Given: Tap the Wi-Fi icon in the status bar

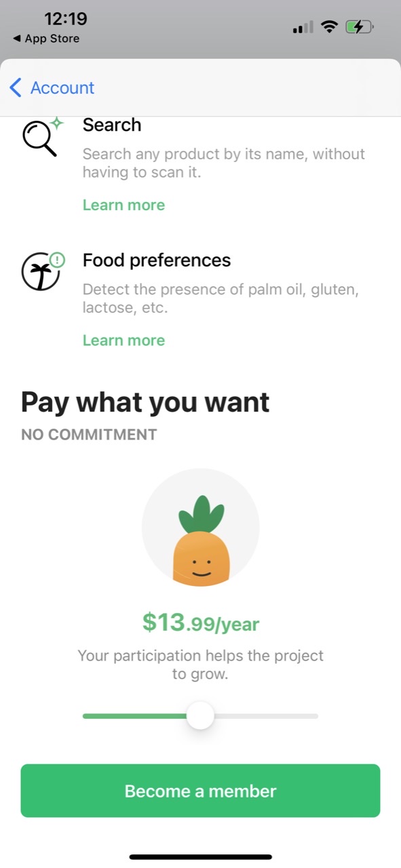Looking at the screenshot, I should tap(329, 26).
